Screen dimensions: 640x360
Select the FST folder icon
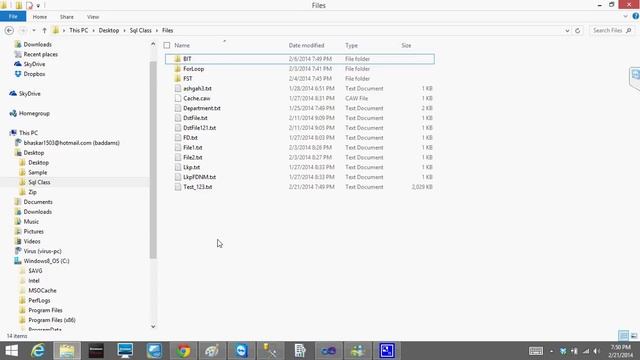178,78
